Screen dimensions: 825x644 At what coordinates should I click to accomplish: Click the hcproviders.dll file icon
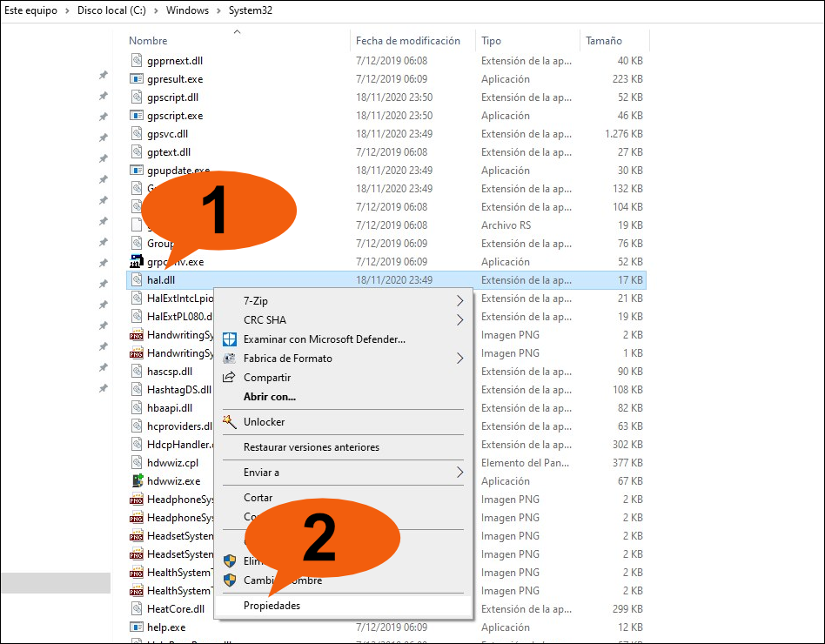coord(137,426)
